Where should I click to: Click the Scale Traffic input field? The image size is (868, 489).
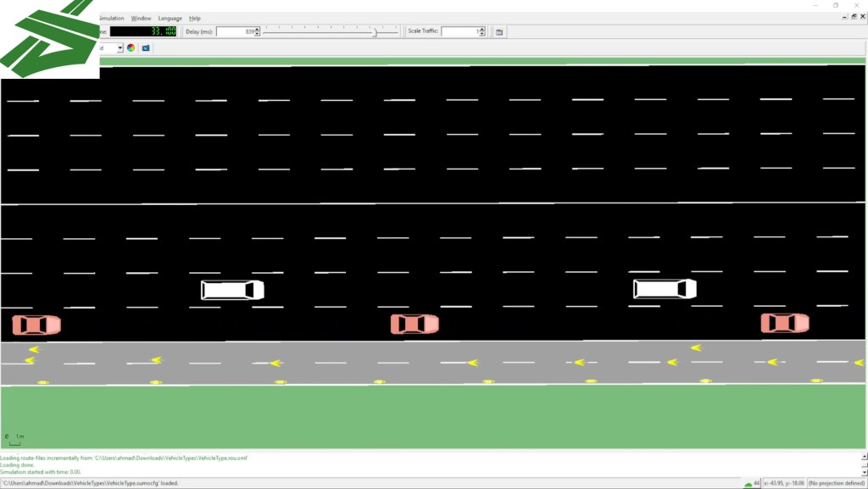click(x=459, y=32)
